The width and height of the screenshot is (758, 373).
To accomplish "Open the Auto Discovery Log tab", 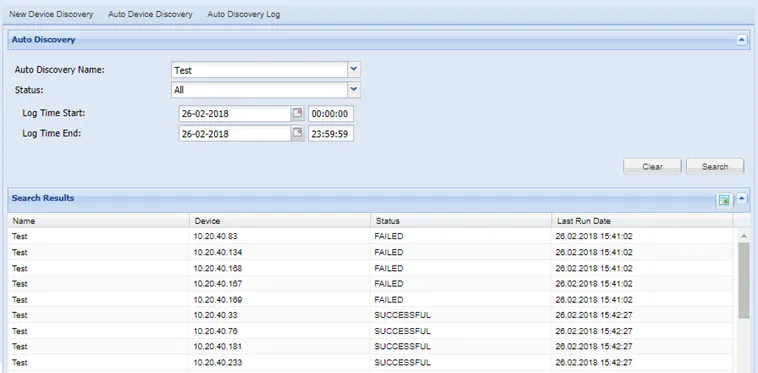I will (244, 14).
